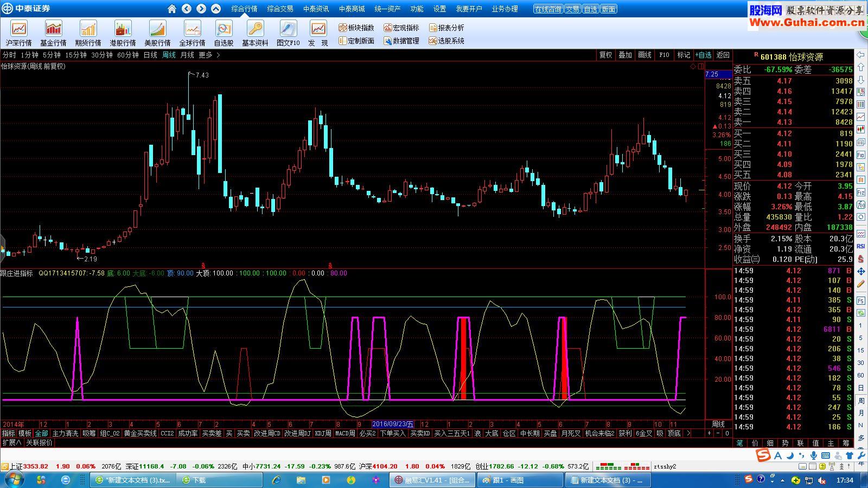Open F10 info from chart toolbar

click(664, 55)
